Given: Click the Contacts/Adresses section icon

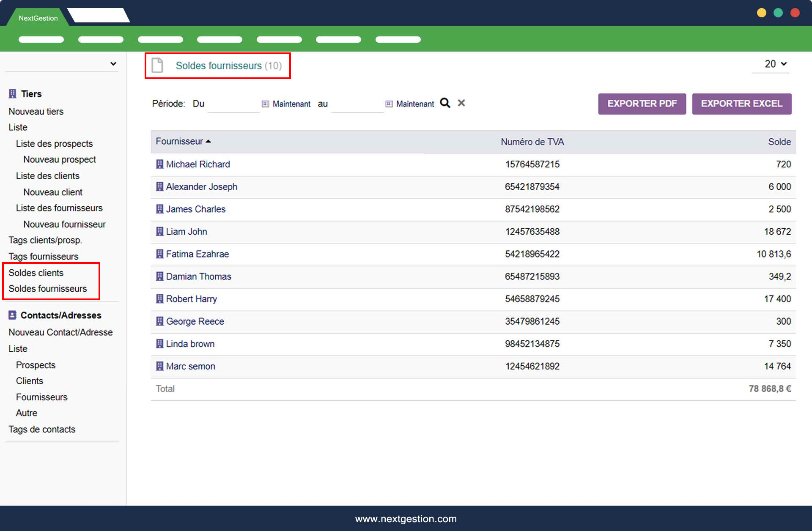Looking at the screenshot, I should click(13, 315).
